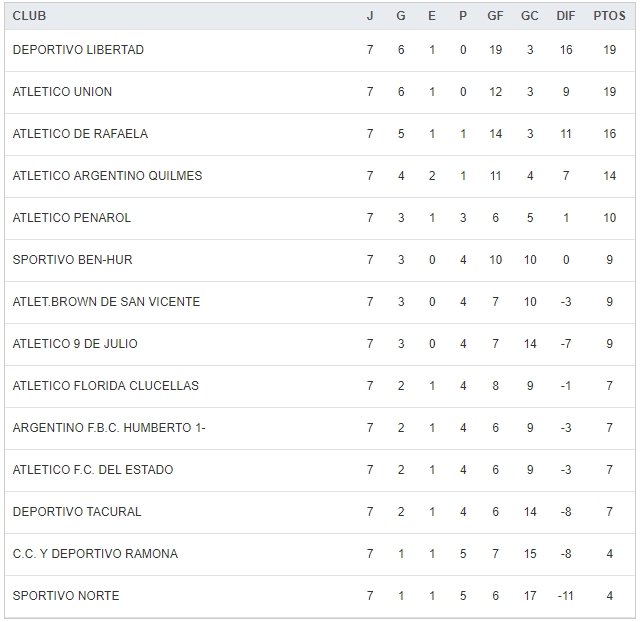This screenshot has width=640, height=622.
Task: Select SPORTIVO NORTE at table bottom
Action: click(x=66, y=596)
